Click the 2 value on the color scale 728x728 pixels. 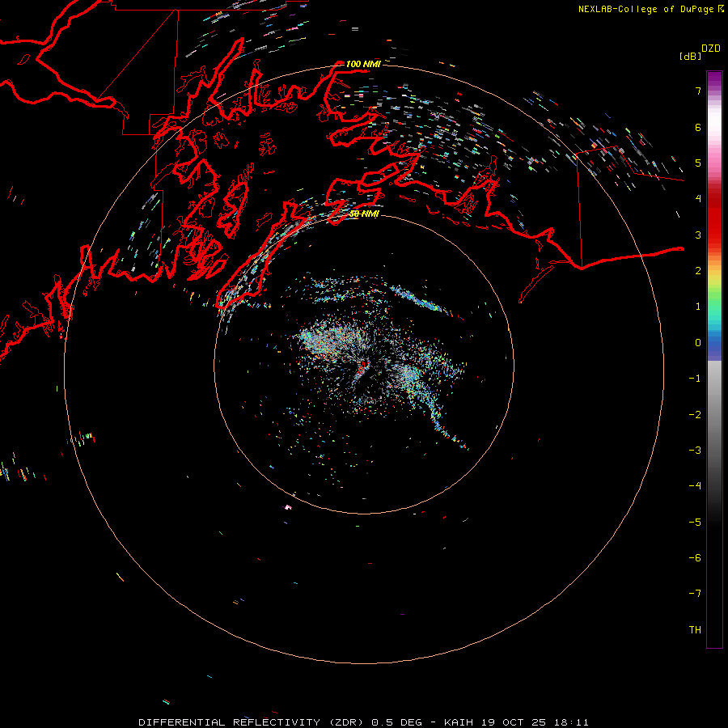tap(698, 271)
